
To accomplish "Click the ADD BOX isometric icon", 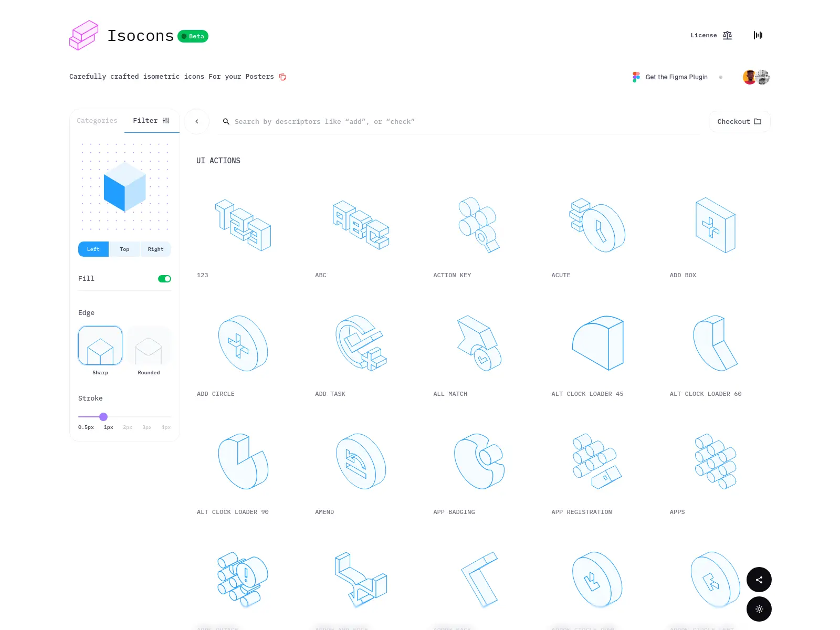I will [715, 226].
